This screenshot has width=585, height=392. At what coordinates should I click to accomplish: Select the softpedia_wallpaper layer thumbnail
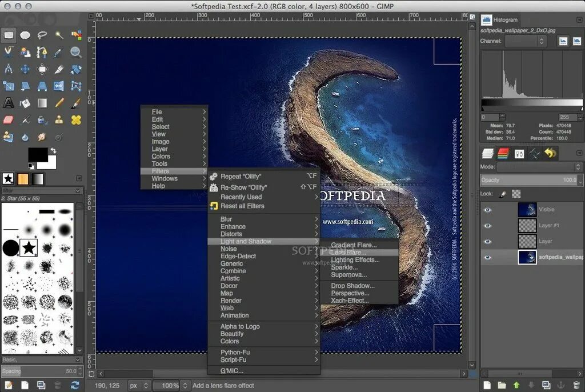pos(527,257)
